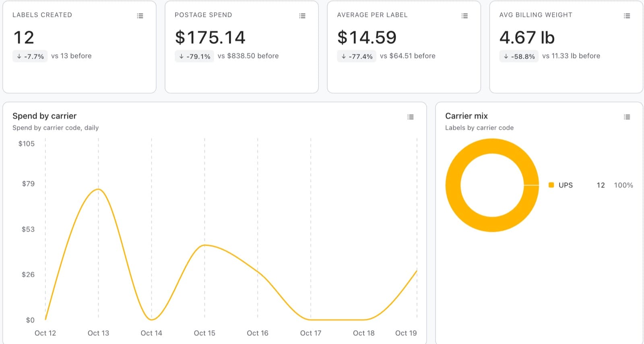Click the LABELS CREATED card heading
Viewport: 644px width, 344px height.
tap(42, 15)
